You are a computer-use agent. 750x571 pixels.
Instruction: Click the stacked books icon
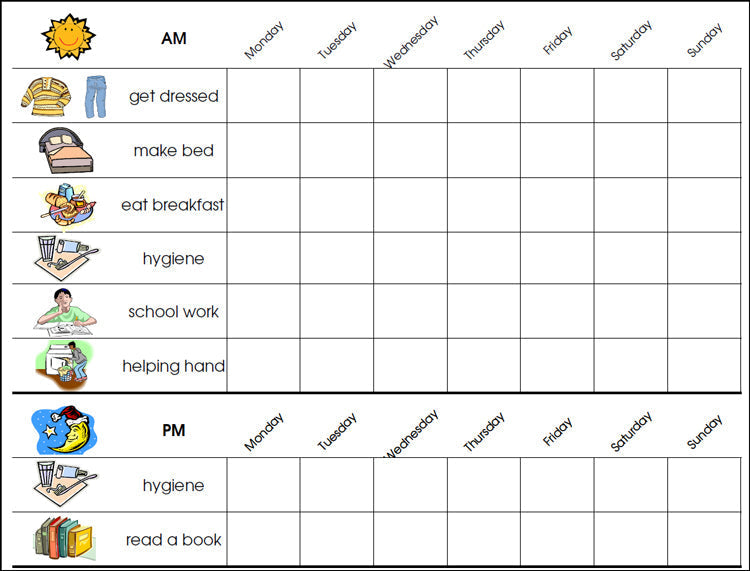click(x=63, y=539)
